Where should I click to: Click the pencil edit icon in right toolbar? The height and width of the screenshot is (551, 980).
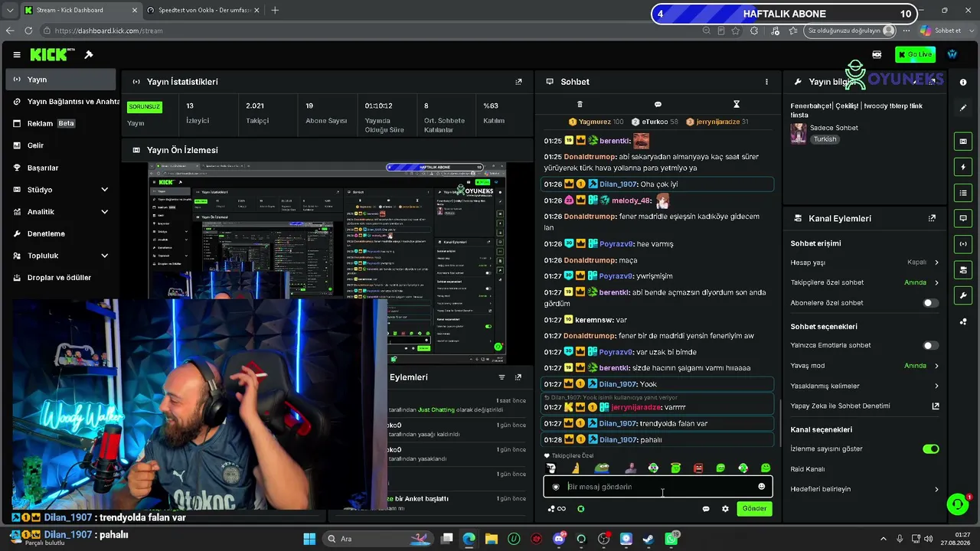[963, 108]
